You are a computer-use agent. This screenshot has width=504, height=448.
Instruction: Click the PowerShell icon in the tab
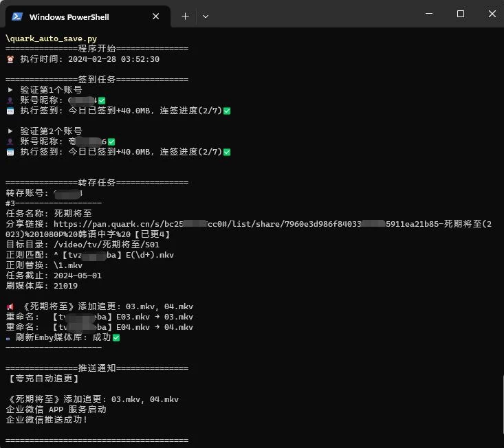tap(17, 16)
